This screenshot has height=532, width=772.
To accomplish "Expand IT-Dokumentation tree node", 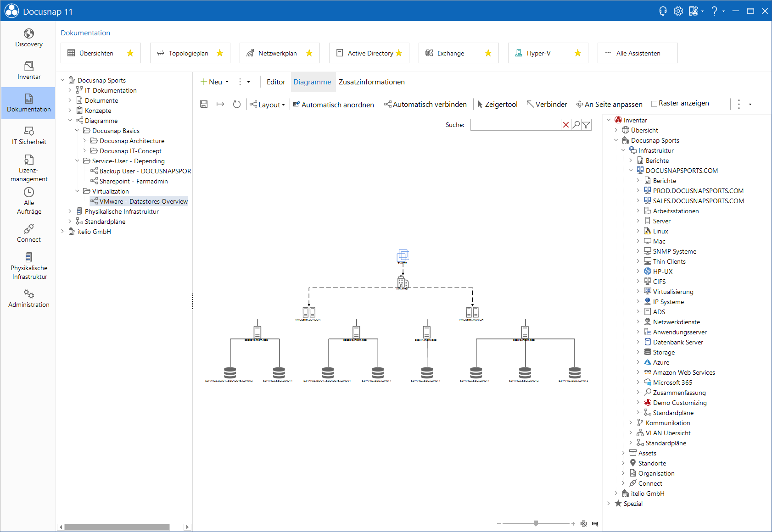I will click(70, 90).
